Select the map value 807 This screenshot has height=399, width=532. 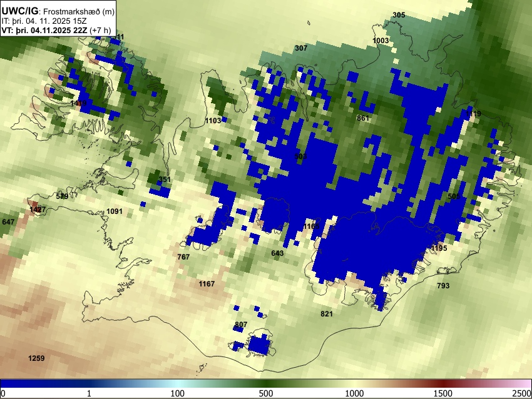coord(241,325)
